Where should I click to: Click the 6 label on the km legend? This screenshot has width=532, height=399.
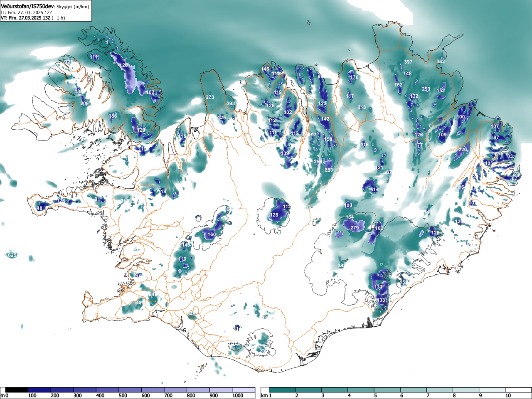pyautogui.click(x=401, y=396)
